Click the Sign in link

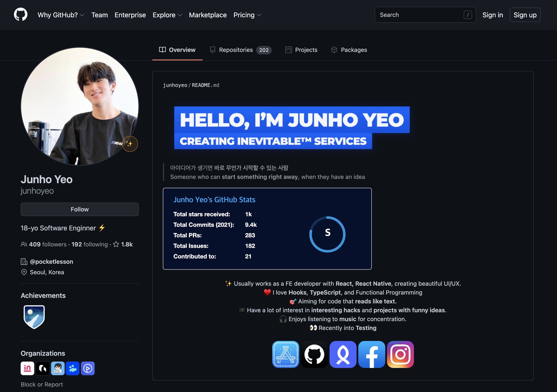tap(492, 15)
